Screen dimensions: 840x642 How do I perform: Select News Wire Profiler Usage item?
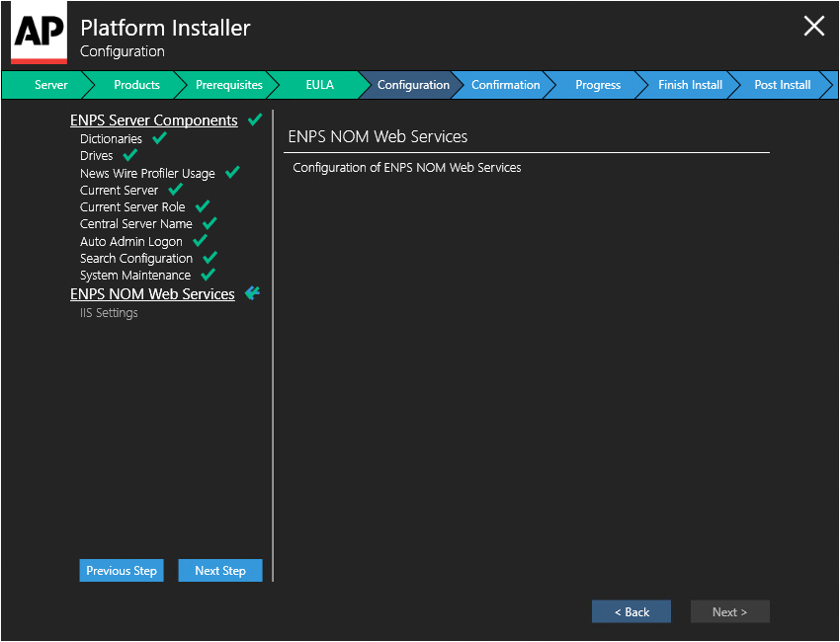pos(147,173)
